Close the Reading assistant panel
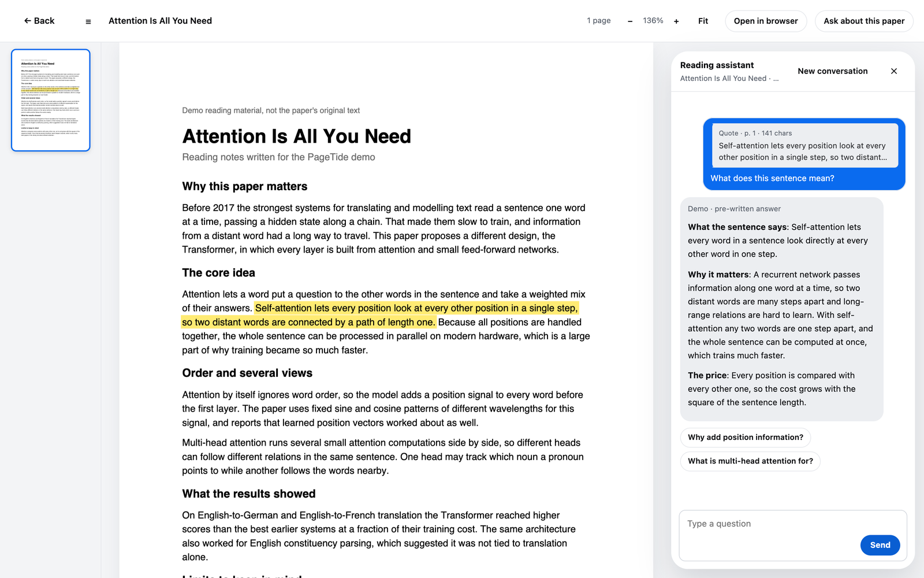Screen dimensions: 924x578 894,71
